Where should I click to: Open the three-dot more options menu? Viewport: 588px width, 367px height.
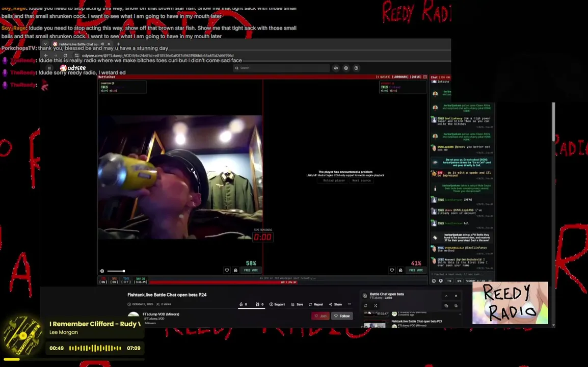coord(350,304)
